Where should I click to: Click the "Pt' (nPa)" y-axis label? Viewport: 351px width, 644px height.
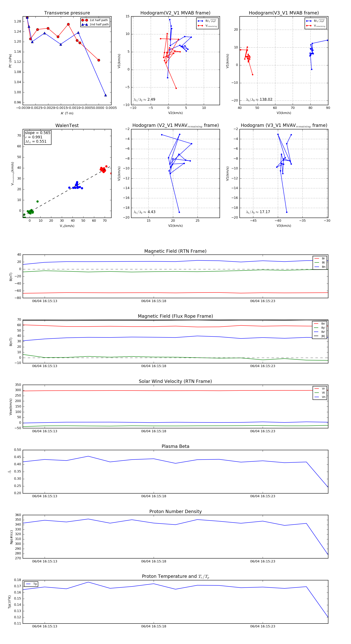click(10, 61)
